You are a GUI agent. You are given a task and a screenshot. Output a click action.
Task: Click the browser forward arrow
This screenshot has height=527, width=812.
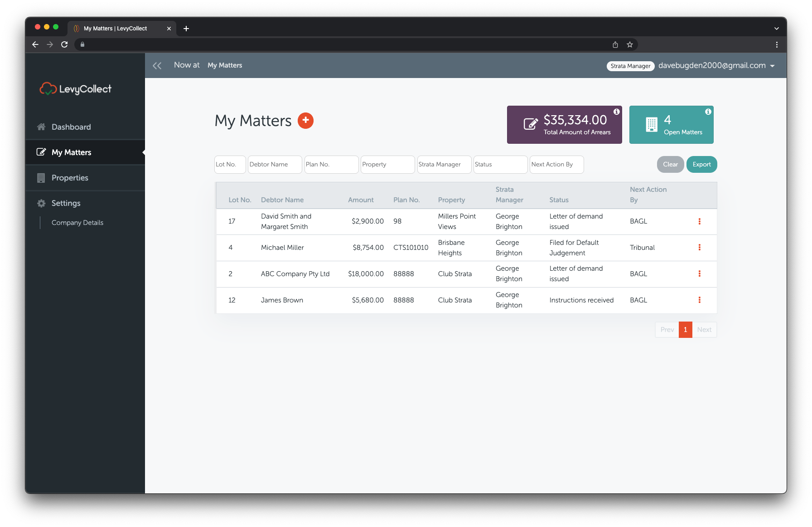tap(50, 44)
